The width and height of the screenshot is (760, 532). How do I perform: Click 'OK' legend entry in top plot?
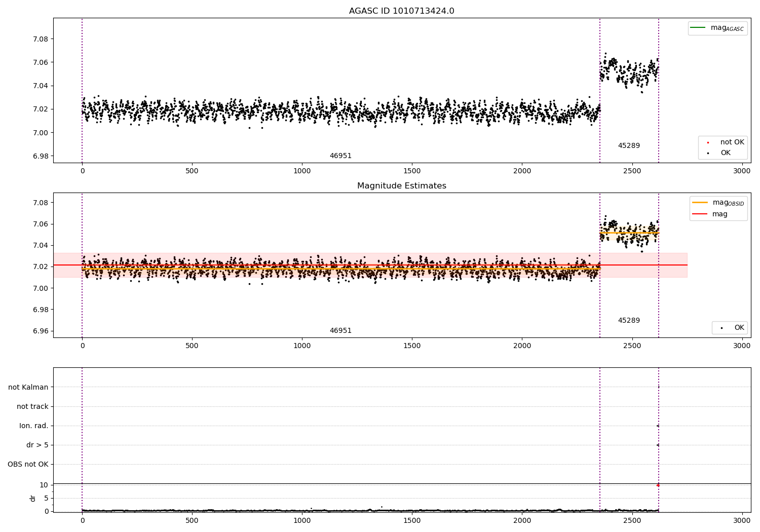pyautogui.click(x=718, y=153)
